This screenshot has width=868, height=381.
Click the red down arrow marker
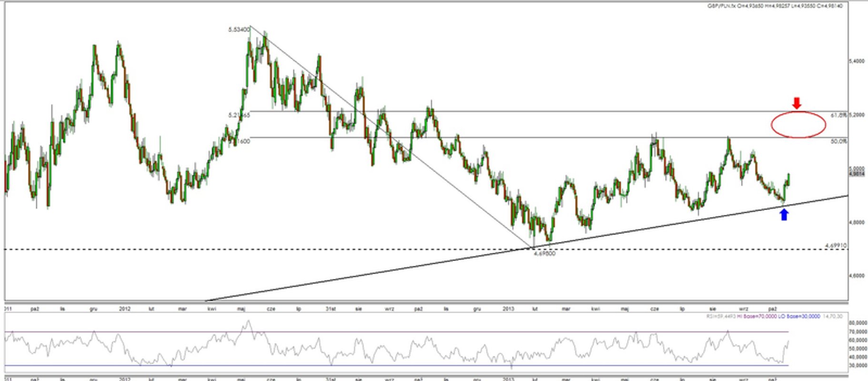[797, 103]
